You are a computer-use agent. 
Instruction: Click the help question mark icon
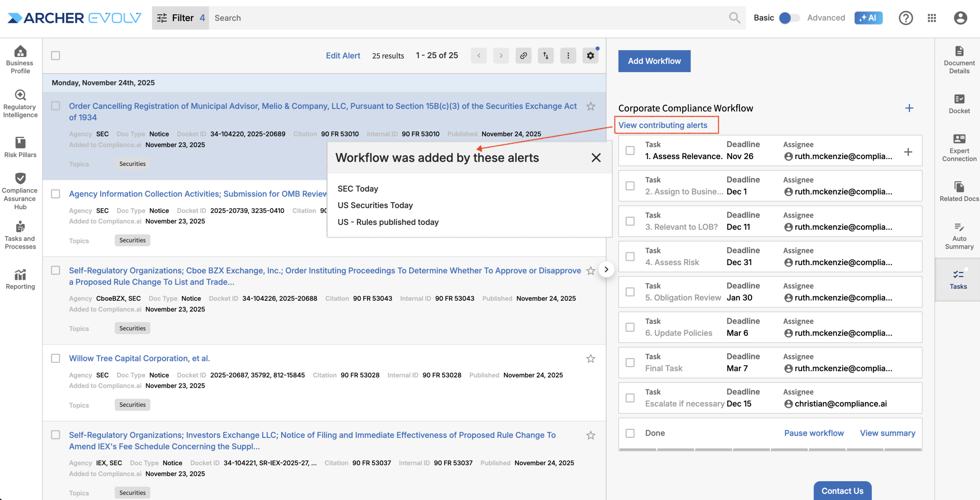point(906,18)
